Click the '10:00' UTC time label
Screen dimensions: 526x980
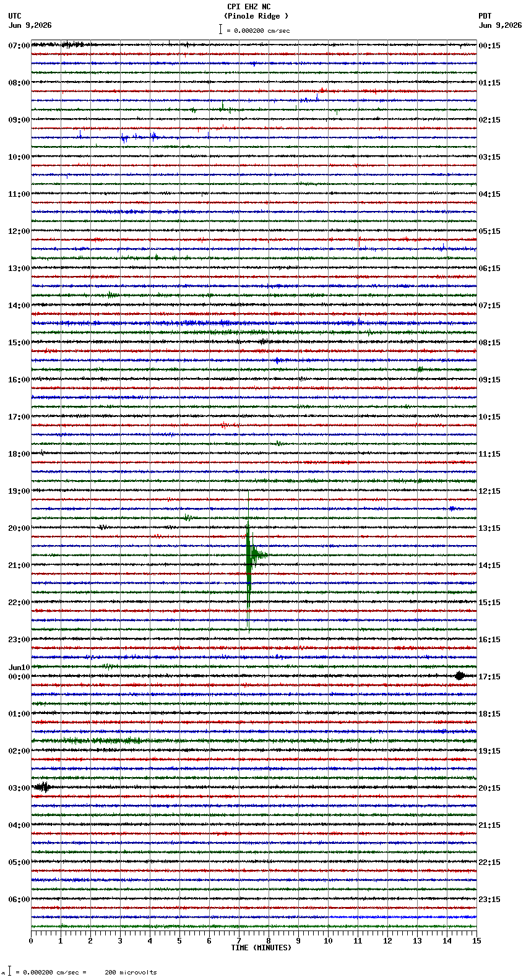19,157
